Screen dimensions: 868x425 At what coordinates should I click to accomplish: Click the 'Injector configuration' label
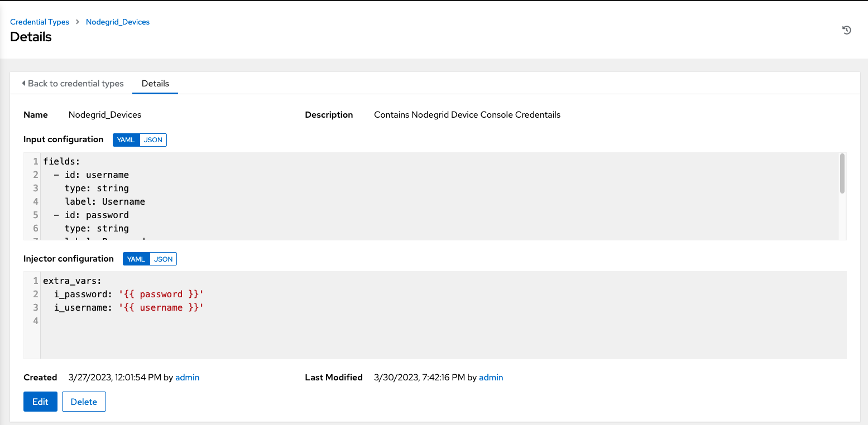(x=69, y=259)
